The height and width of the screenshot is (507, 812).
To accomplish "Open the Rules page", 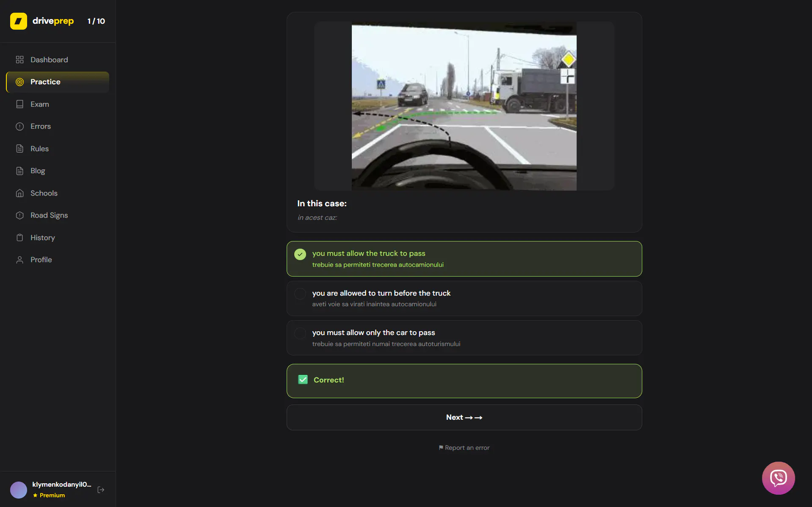I will click(58, 149).
